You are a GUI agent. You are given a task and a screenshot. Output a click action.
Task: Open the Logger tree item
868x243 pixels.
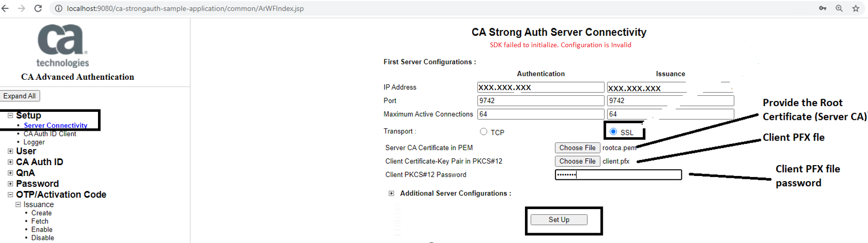(34, 142)
